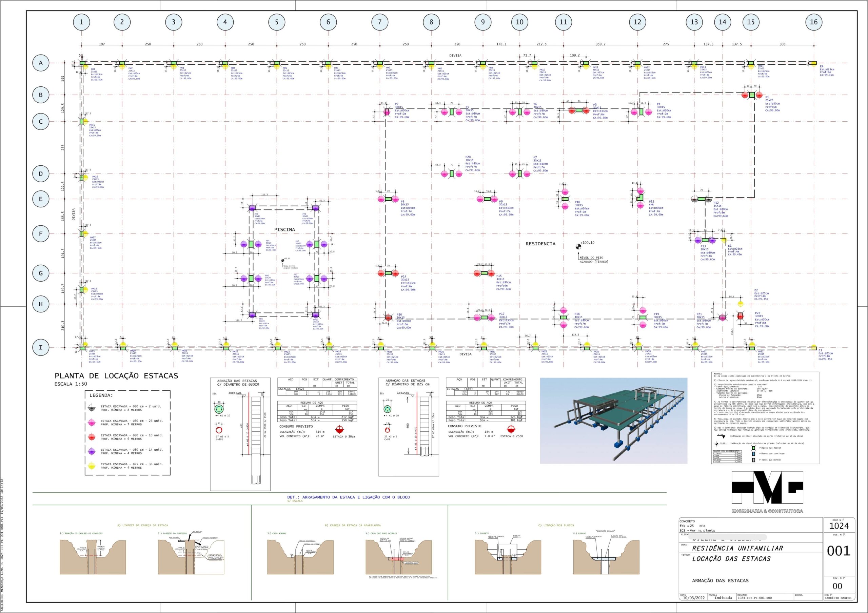Image resolution: width=868 pixels, height=613 pixels.
Task: Click the red Estaca Ø 30cm symbol
Action: pos(339,429)
